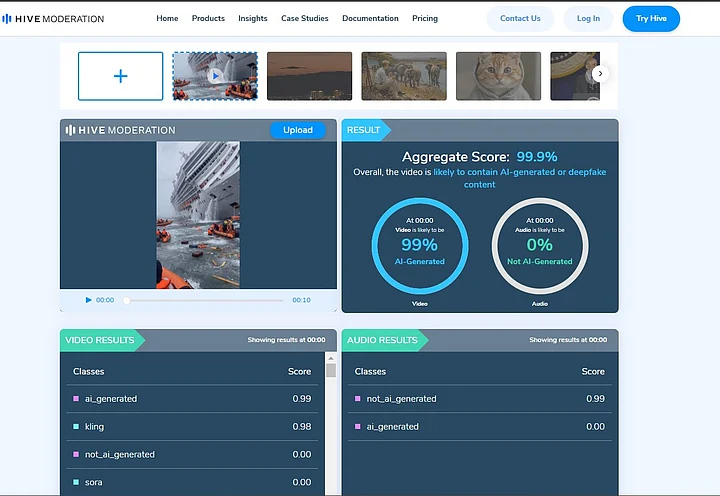Select the sunset landscape thumbnail
The height and width of the screenshot is (496, 720).
tap(309, 76)
